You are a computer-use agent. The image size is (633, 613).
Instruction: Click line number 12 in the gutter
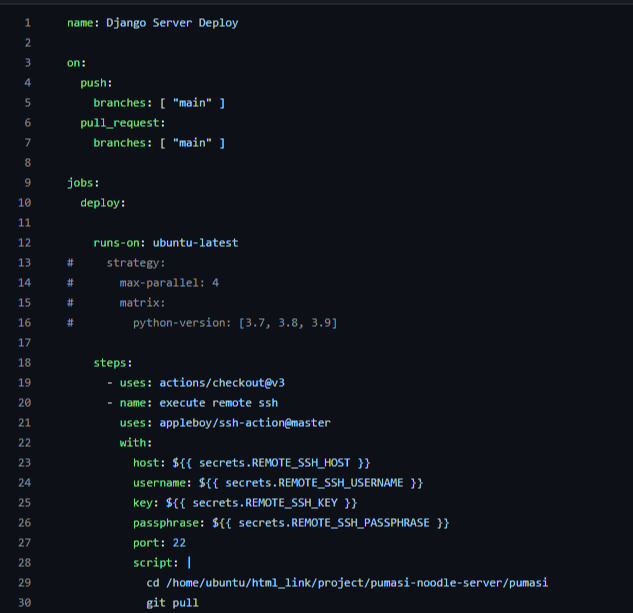coord(24,243)
